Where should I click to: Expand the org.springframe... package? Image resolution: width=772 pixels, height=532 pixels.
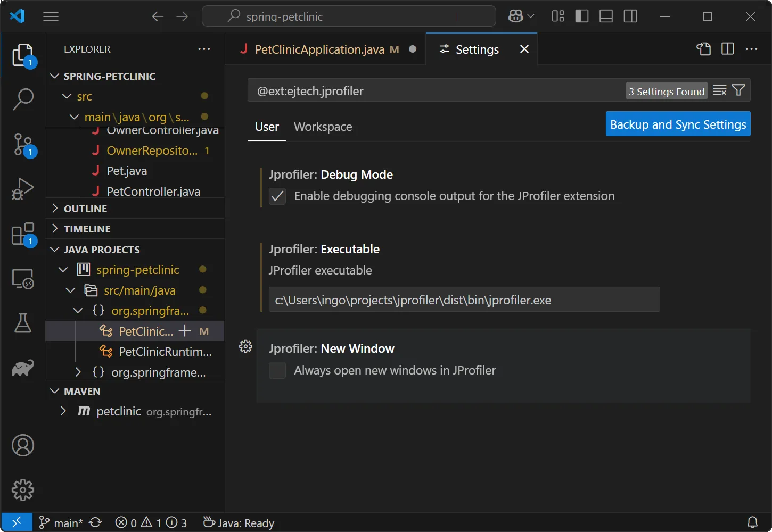coord(135,372)
